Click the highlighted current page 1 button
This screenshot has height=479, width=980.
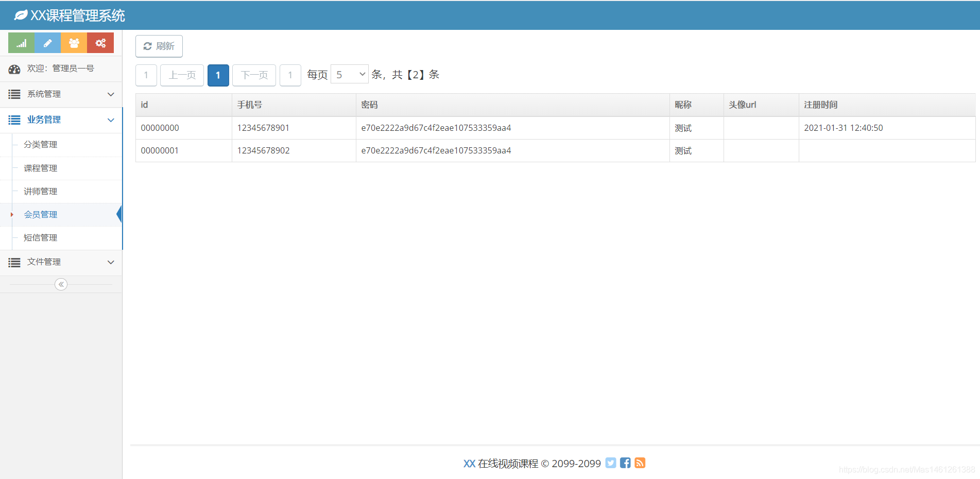coord(218,75)
